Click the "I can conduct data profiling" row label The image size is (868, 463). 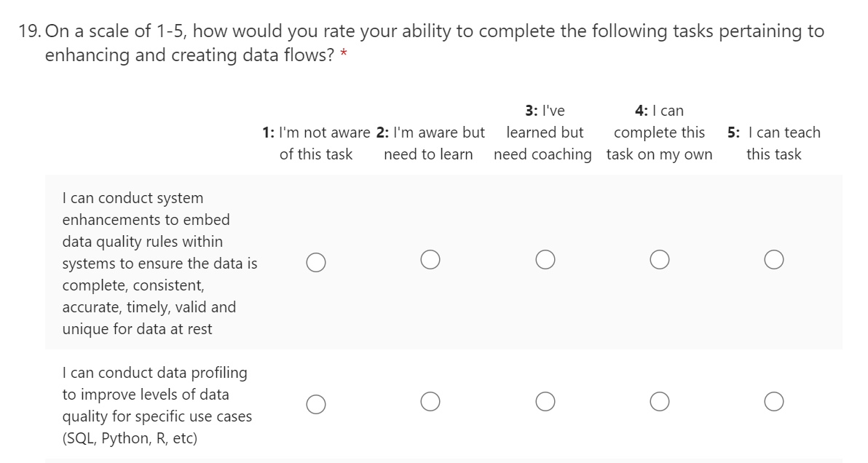[x=157, y=405]
